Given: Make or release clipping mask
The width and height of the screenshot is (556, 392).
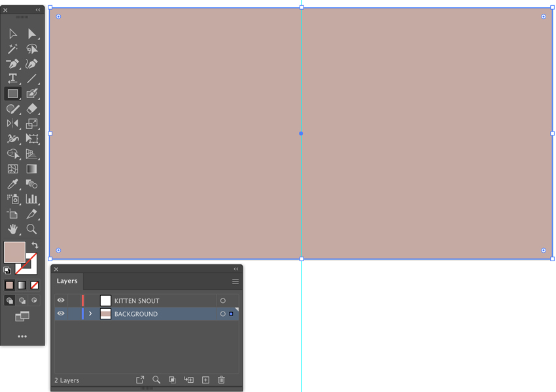Looking at the screenshot, I should 172,380.
